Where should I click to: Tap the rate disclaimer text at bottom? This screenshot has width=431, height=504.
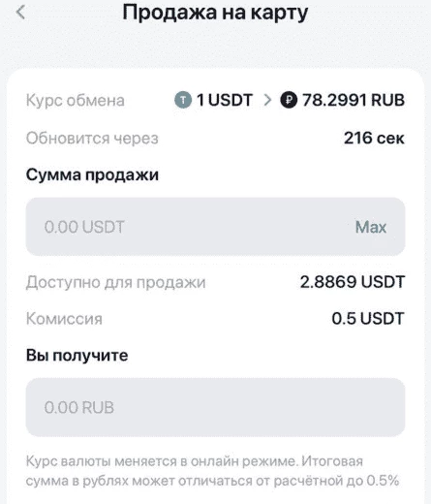pyautogui.click(x=212, y=471)
